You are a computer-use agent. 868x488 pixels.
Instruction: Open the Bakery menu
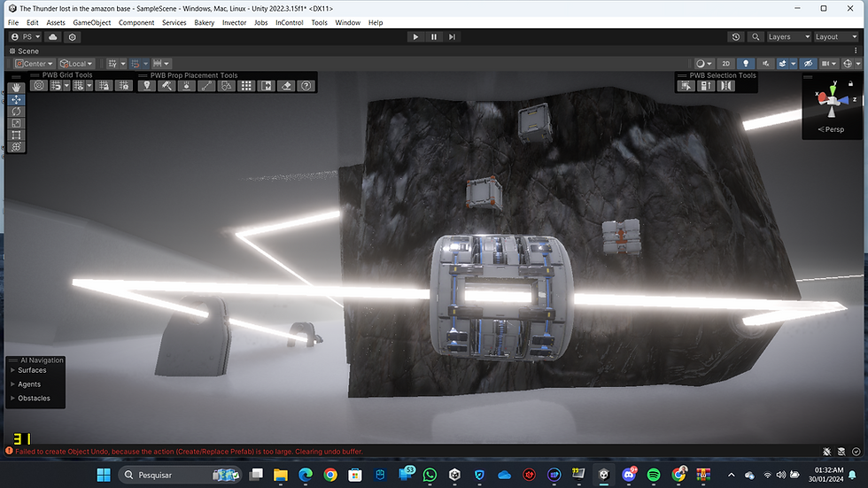[x=204, y=22]
